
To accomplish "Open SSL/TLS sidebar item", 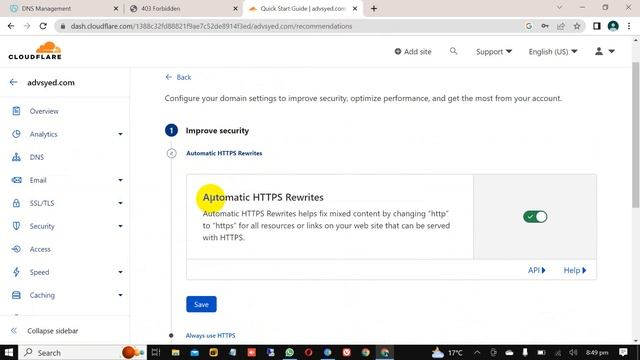I will (x=42, y=203).
